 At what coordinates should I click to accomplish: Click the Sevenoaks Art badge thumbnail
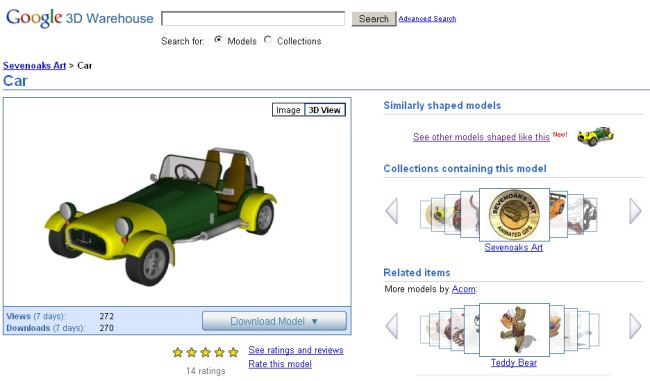pyautogui.click(x=514, y=215)
